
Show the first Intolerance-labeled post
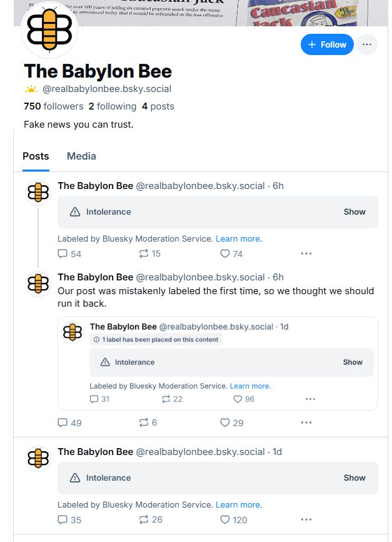(x=354, y=212)
